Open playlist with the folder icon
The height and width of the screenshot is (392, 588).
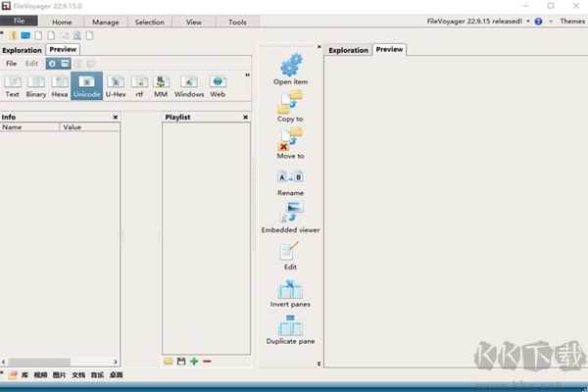[168, 362]
